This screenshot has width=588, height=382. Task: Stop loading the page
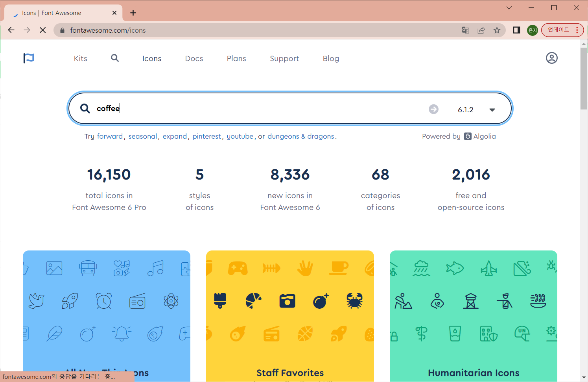pos(43,30)
